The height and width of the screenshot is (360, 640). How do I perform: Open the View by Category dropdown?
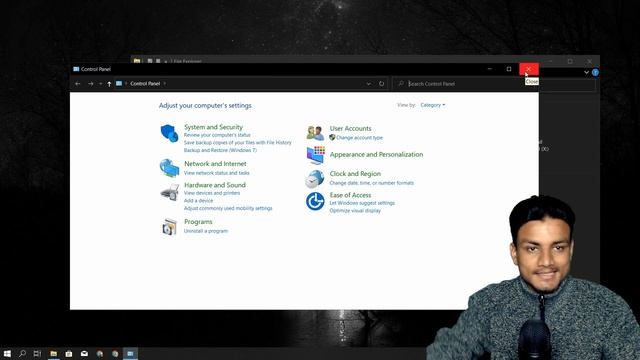point(433,105)
